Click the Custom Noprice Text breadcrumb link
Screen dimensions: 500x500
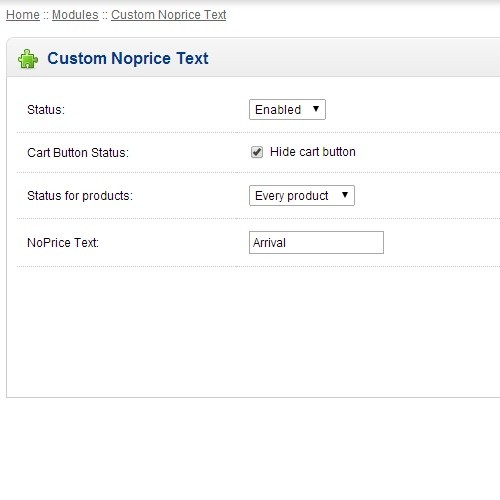click(169, 15)
